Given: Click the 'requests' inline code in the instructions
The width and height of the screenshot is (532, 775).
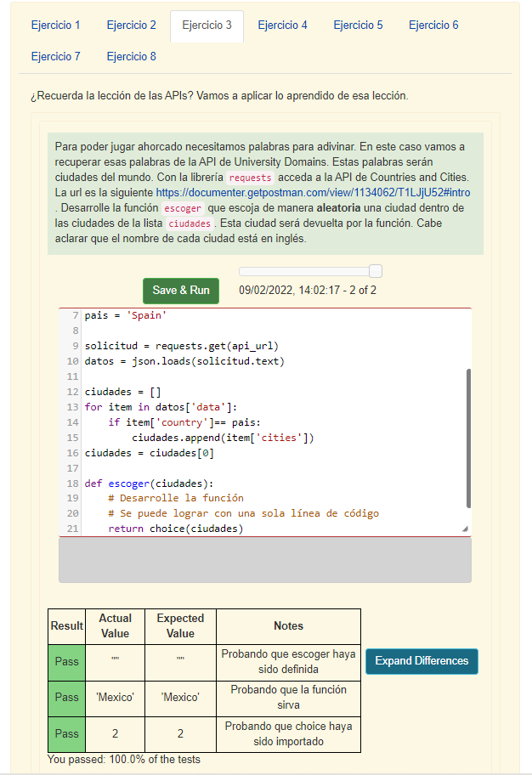Looking at the screenshot, I should [x=250, y=178].
